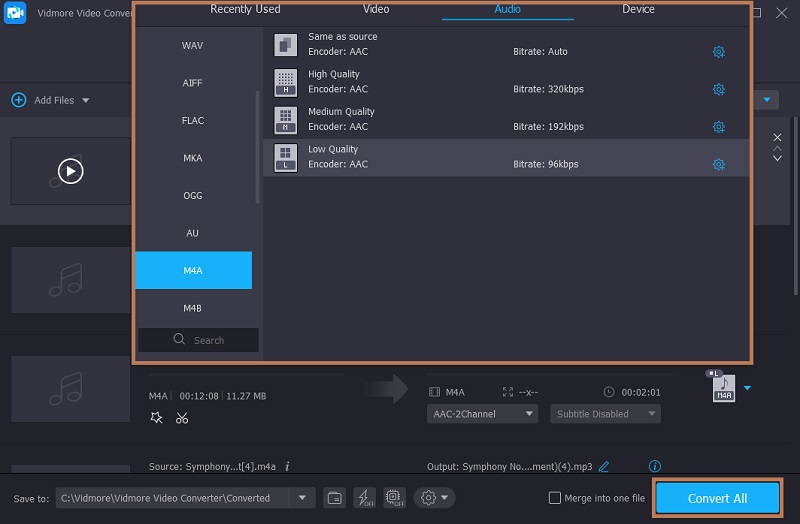Click the M4A output format icon
The image size is (800, 524).
(x=724, y=389)
